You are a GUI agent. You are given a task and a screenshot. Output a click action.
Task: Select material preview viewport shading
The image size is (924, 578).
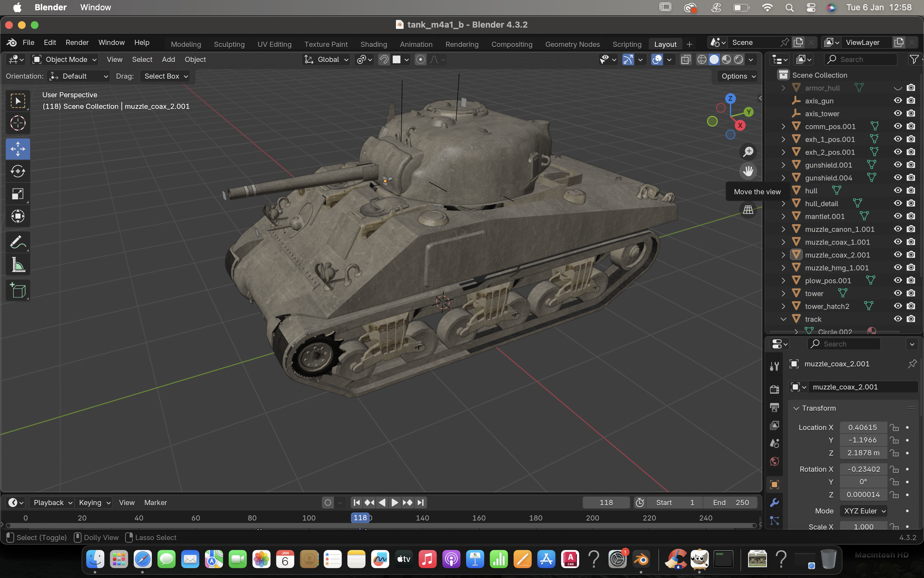[726, 60]
